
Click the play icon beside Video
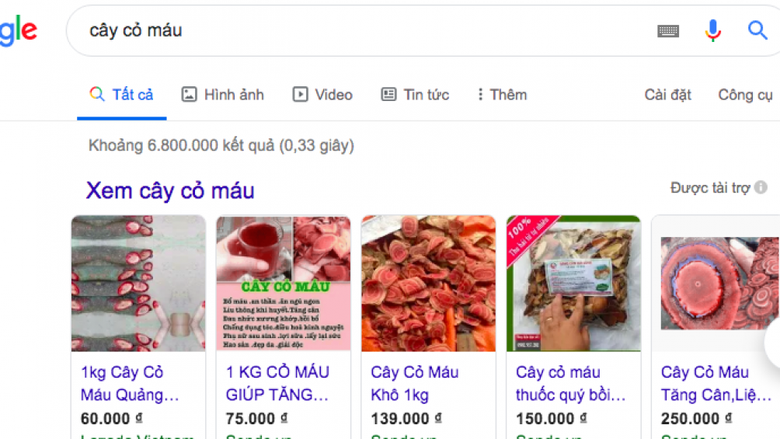(x=300, y=94)
